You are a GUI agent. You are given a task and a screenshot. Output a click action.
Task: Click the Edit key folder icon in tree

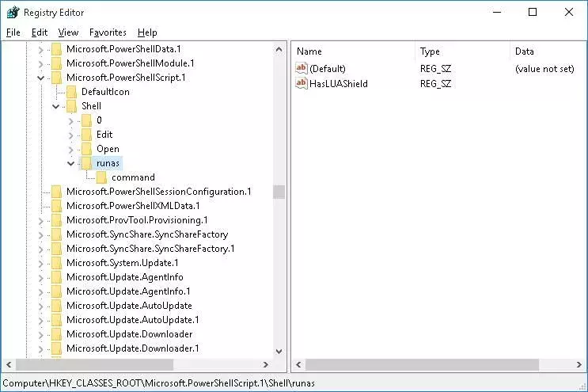(x=86, y=135)
